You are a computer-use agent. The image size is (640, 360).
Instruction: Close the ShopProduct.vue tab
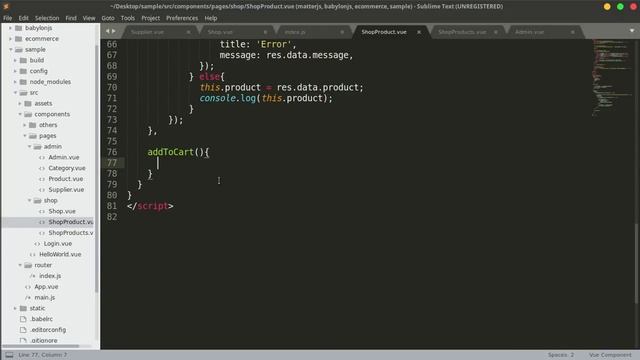pyautogui.click(x=419, y=32)
